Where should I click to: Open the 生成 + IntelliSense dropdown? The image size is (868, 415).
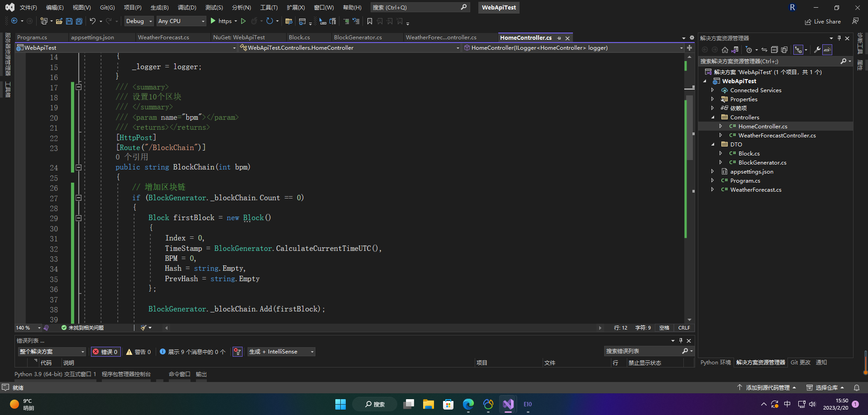pos(281,352)
